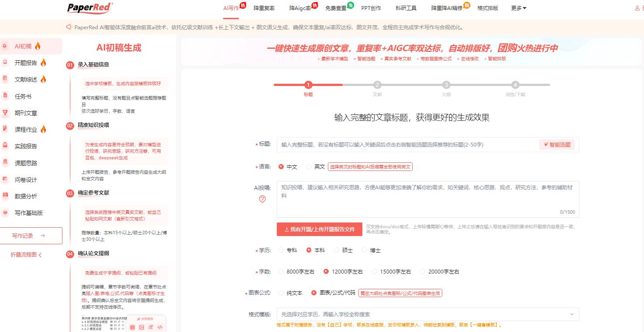
Task: Open the 降重降AI精修 tab
Action: 447,8
